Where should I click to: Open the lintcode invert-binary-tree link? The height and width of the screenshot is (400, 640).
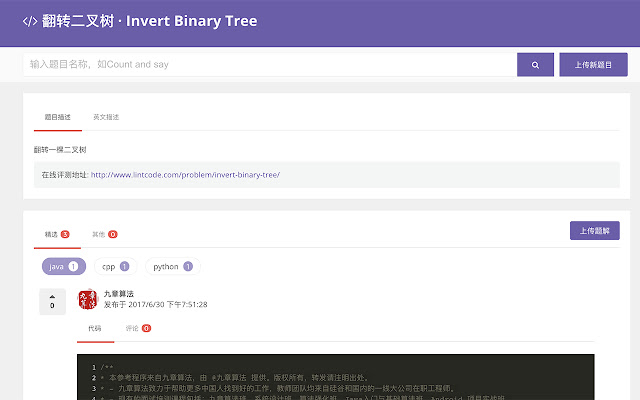[x=185, y=174]
